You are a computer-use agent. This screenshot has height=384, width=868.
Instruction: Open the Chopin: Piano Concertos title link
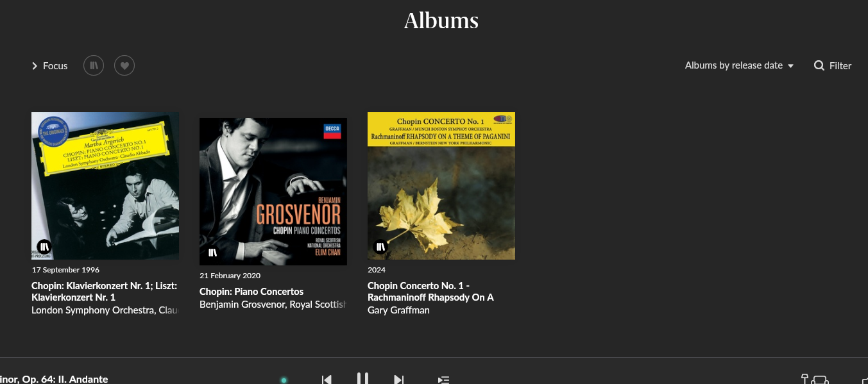[x=251, y=292]
